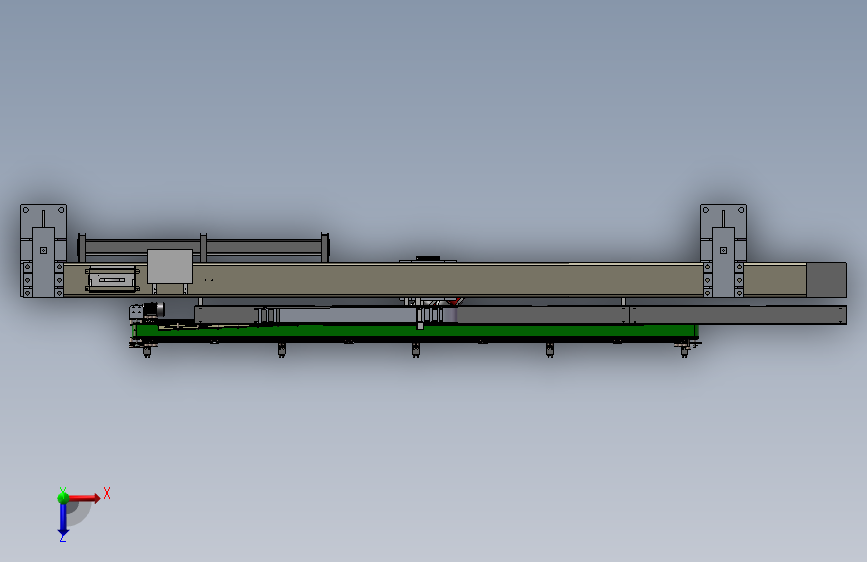Select the left end mounting bracket
867x562 pixels.
[43, 251]
